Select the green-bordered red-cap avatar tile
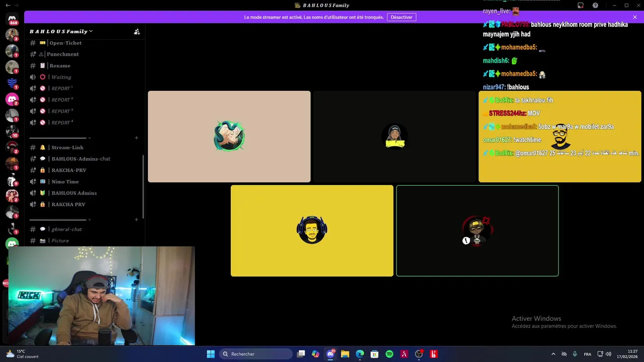 click(477, 231)
